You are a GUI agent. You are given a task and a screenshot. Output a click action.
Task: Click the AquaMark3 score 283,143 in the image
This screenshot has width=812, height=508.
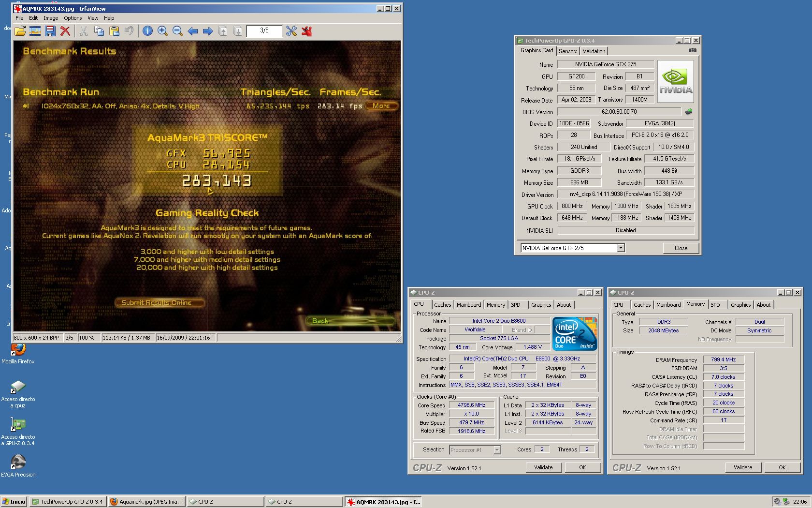pyautogui.click(x=217, y=181)
